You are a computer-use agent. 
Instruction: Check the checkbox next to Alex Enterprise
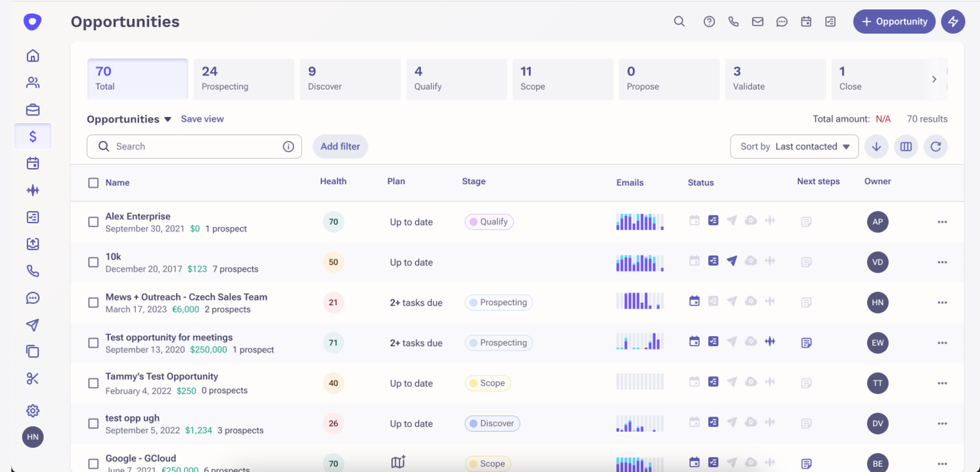pos(93,221)
